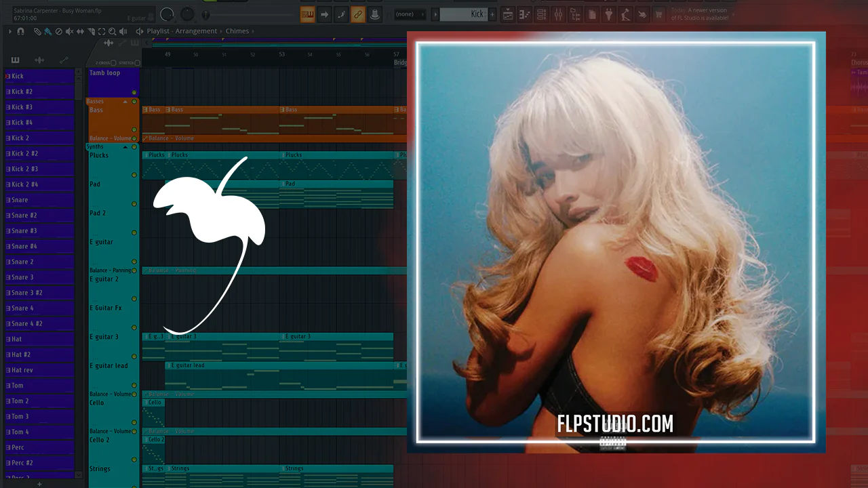Open the Channel rack view icon
Image resolution: width=868 pixels, height=488 pixels.
point(542,14)
